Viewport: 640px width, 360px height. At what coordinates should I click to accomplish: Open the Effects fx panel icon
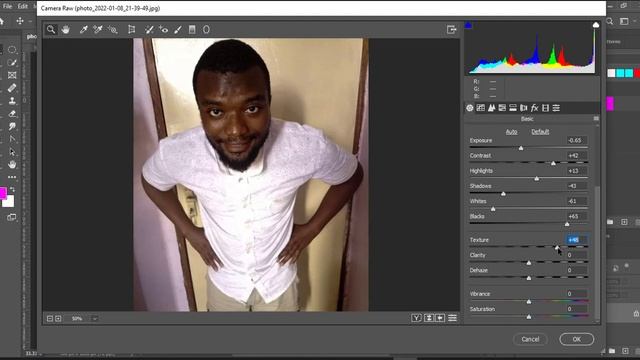tap(534, 108)
